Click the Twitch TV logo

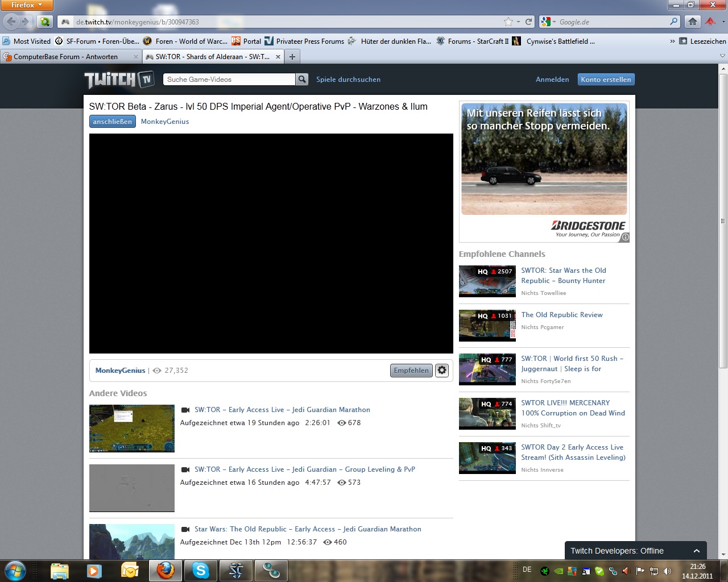pyautogui.click(x=119, y=80)
